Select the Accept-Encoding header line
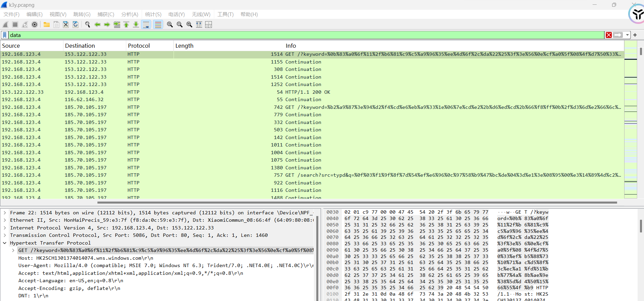The width and height of the screenshot is (644, 301). click(69, 288)
